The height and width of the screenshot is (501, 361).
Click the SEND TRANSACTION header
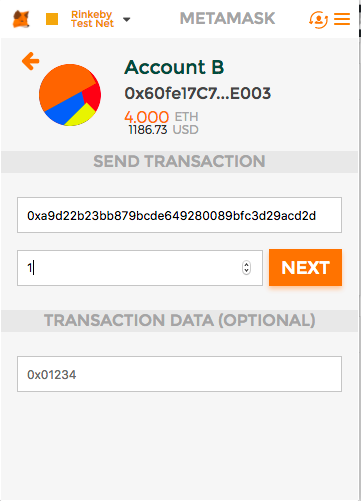[x=179, y=162]
